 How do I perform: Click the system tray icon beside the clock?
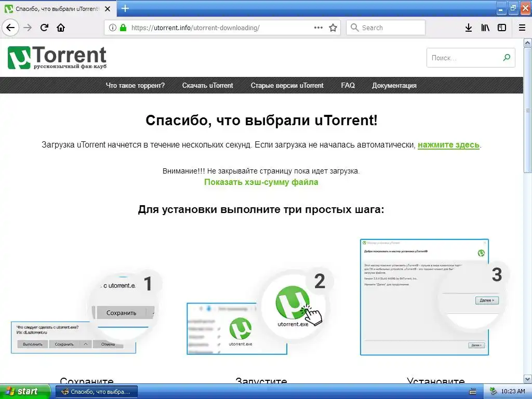coord(494,392)
